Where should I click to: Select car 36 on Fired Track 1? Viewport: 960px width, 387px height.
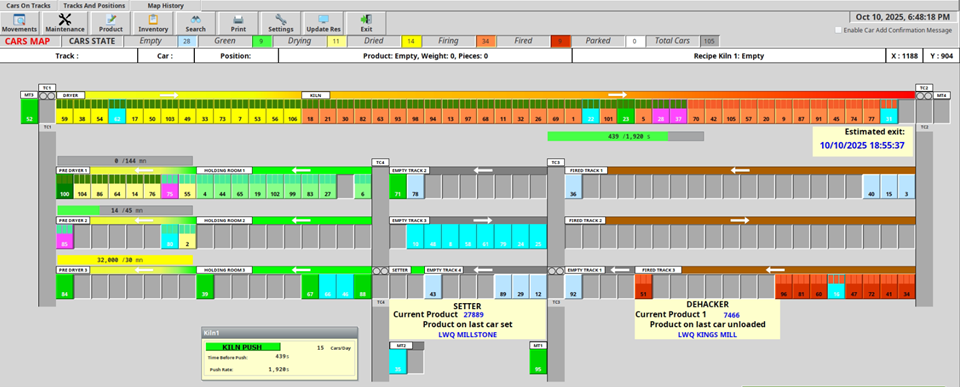(x=573, y=186)
